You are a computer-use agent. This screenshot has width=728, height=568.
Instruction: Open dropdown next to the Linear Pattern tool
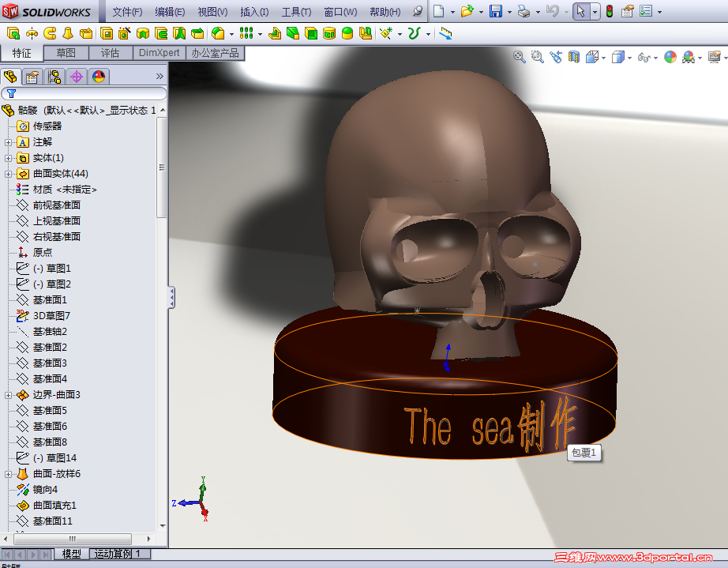pos(260,35)
